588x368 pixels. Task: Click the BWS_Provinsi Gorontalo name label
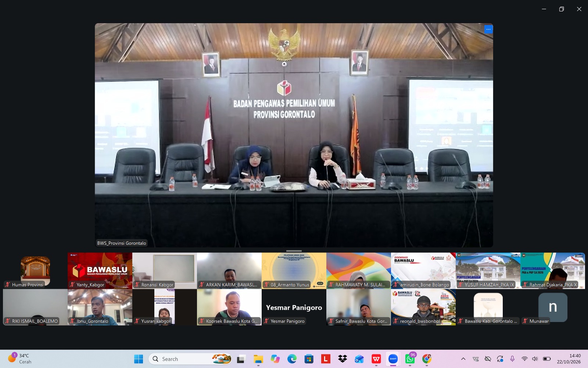[x=122, y=243]
